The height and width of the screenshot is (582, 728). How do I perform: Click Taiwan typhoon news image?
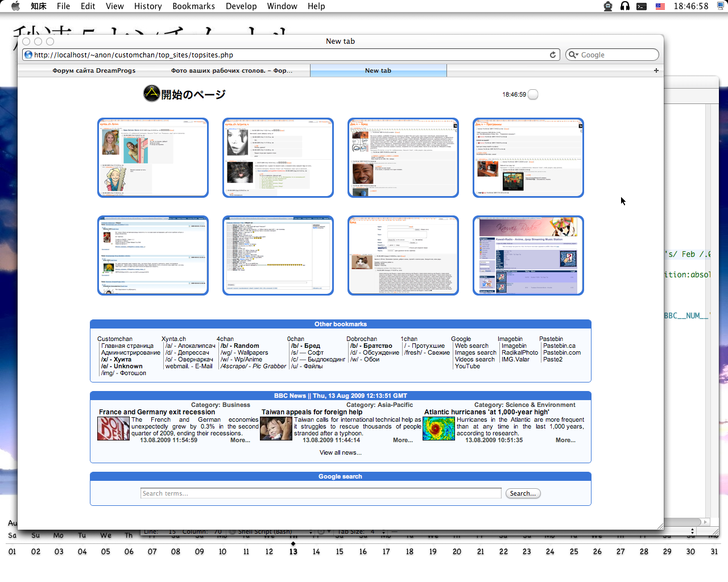(x=276, y=429)
